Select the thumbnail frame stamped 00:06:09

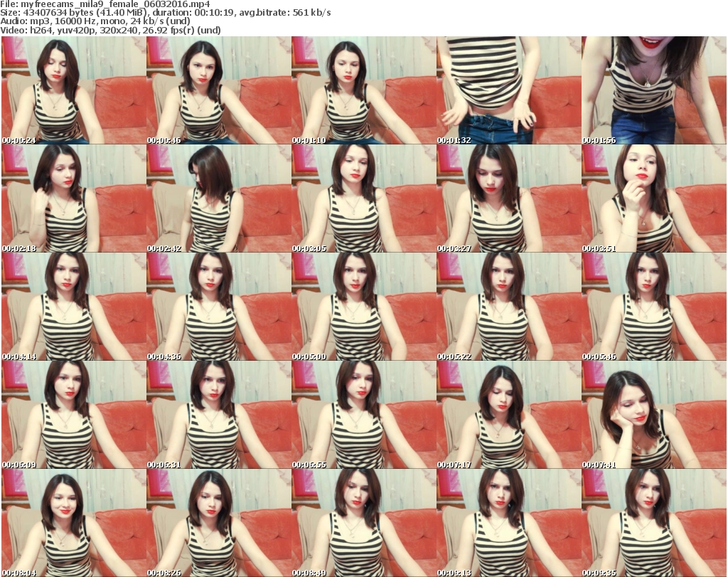pyautogui.click(x=74, y=415)
